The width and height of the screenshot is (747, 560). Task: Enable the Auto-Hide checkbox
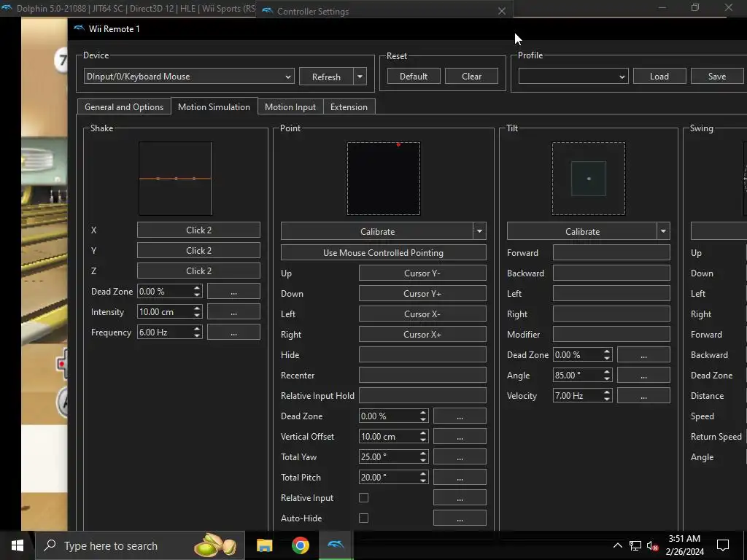pos(363,518)
